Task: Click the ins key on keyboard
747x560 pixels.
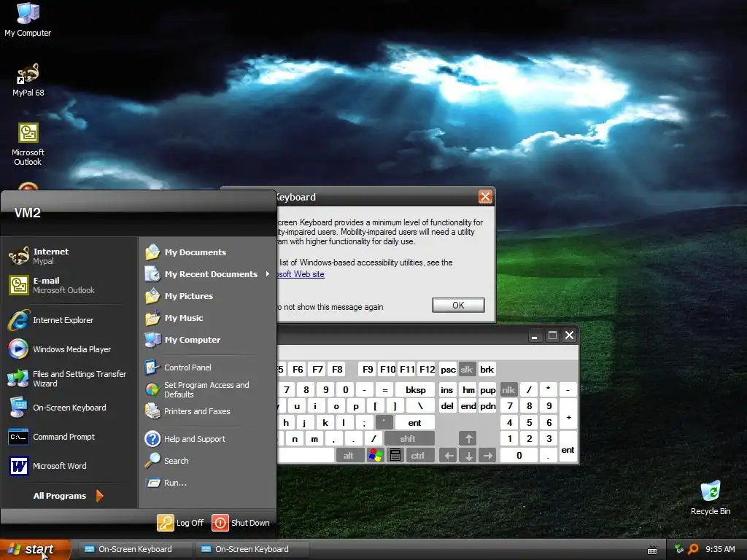Action: (447, 390)
